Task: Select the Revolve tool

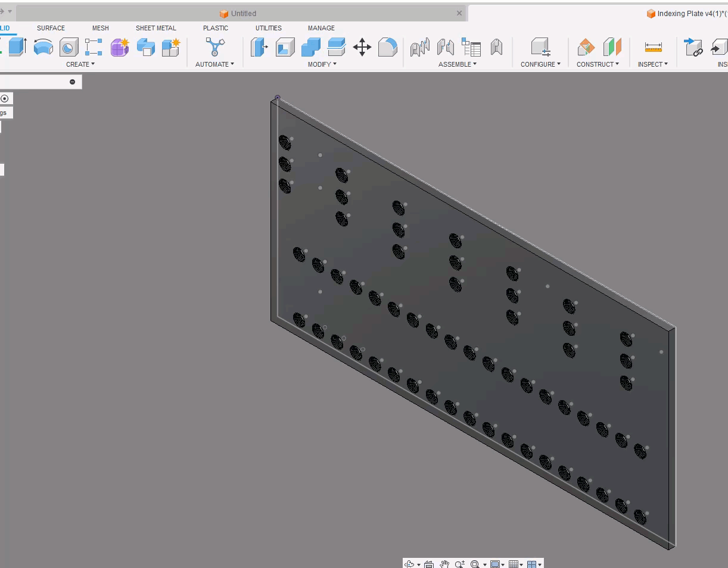Action: point(43,48)
